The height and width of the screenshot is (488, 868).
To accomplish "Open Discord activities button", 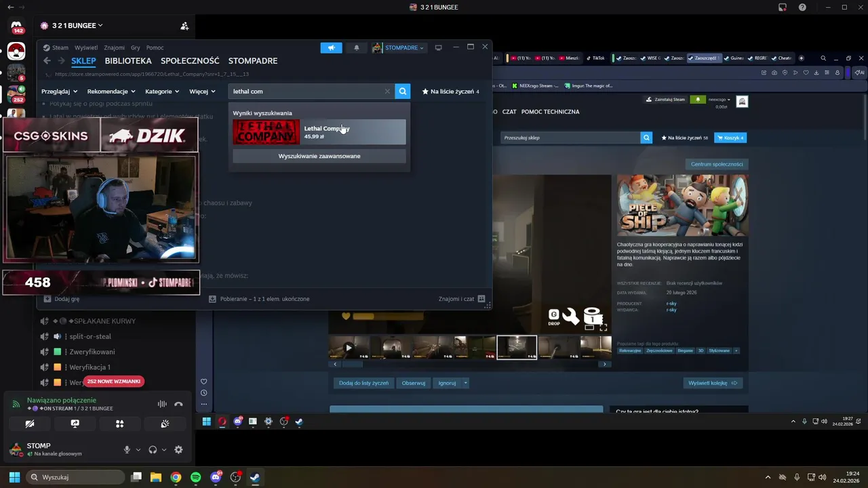I will (119, 424).
